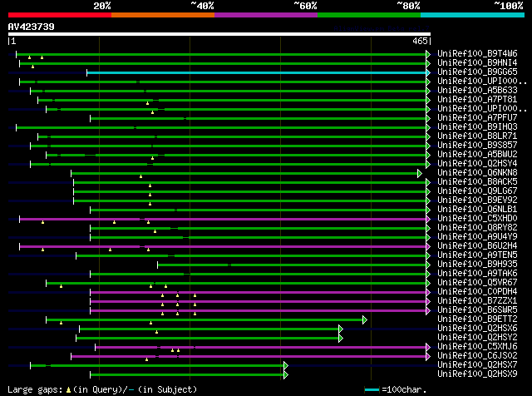Screen dimensions: 532x396
Task: Click the arrowhead ending the UniRef100_B9IHQ3 alignment
Action: click(x=428, y=127)
